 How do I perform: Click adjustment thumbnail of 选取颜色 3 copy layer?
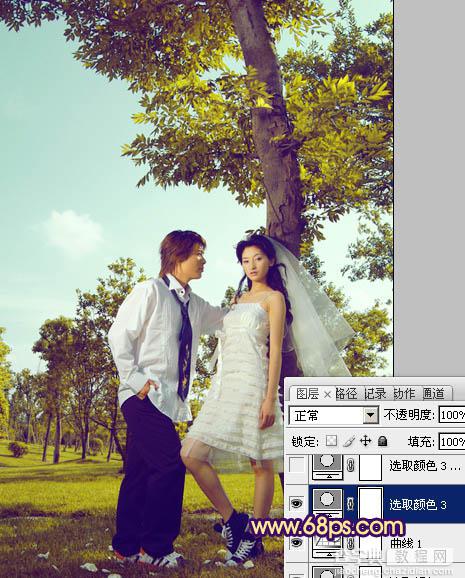pos(327,466)
